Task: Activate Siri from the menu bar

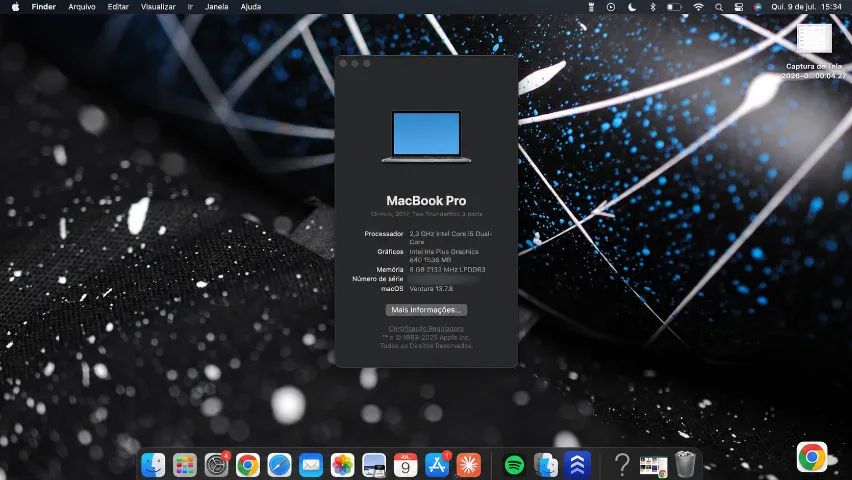Action: pos(757,7)
